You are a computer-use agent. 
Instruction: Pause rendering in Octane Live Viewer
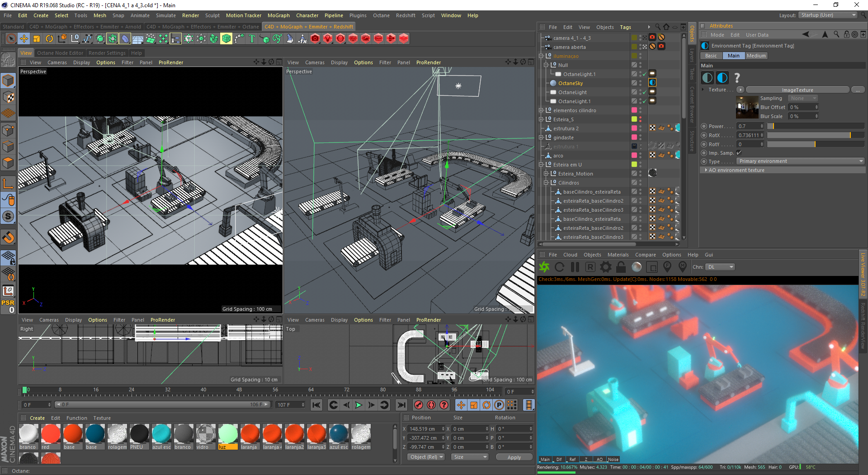point(575,267)
